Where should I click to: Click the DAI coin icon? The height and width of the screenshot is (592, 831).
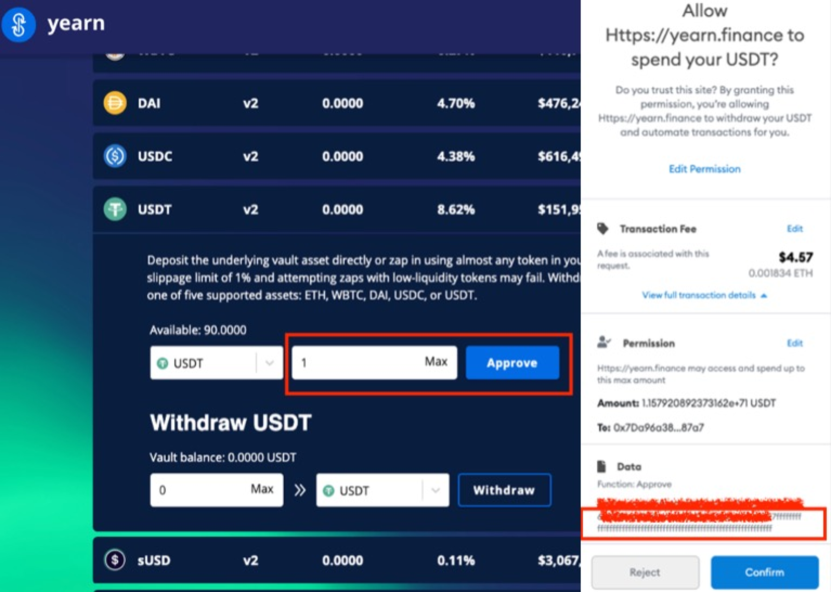pos(115,103)
